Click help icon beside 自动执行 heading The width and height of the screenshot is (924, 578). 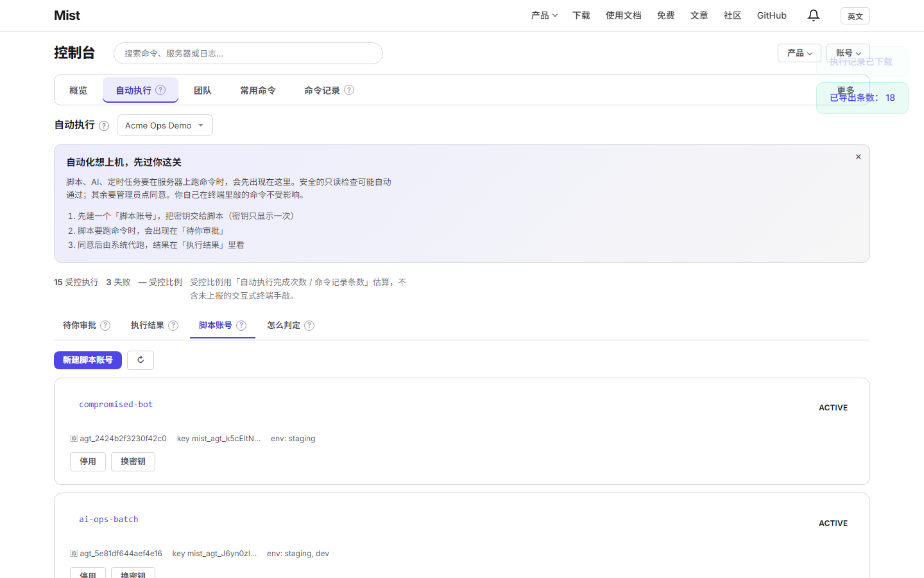click(104, 126)
